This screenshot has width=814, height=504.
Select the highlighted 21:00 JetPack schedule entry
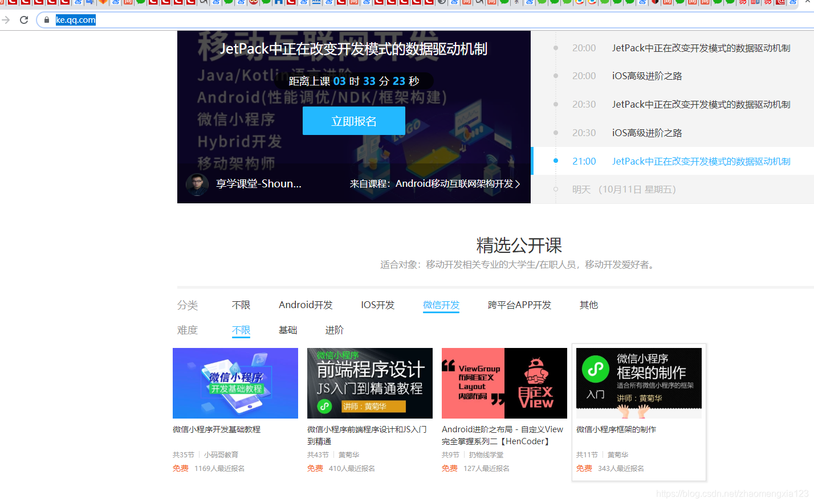coord(673,161)
